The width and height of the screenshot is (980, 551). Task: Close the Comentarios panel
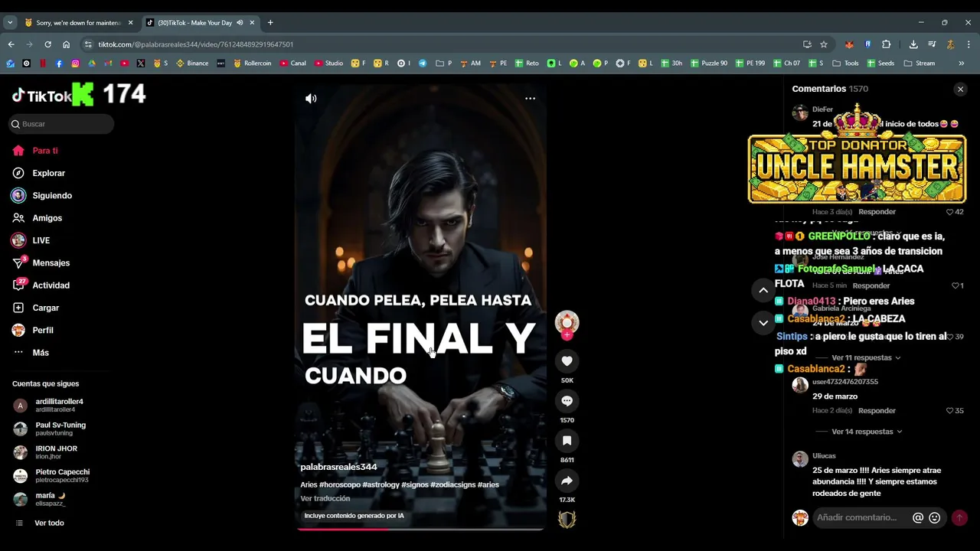pyautogui.click(x=960, y=90)
